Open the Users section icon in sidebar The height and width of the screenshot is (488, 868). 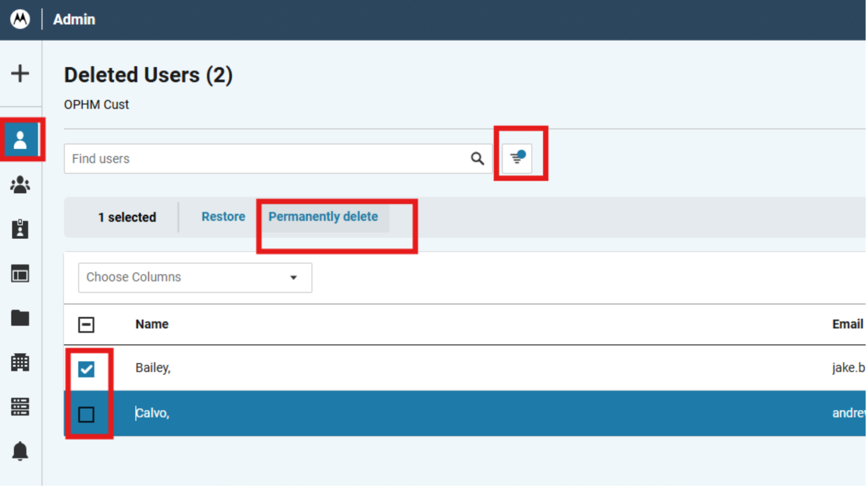coord(20,140)
